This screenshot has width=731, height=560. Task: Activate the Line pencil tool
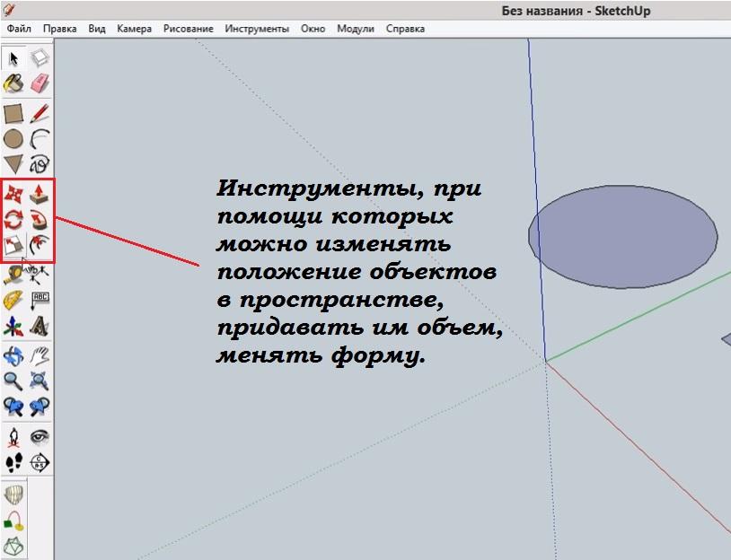pyautogui.click(x=40, y=114)
